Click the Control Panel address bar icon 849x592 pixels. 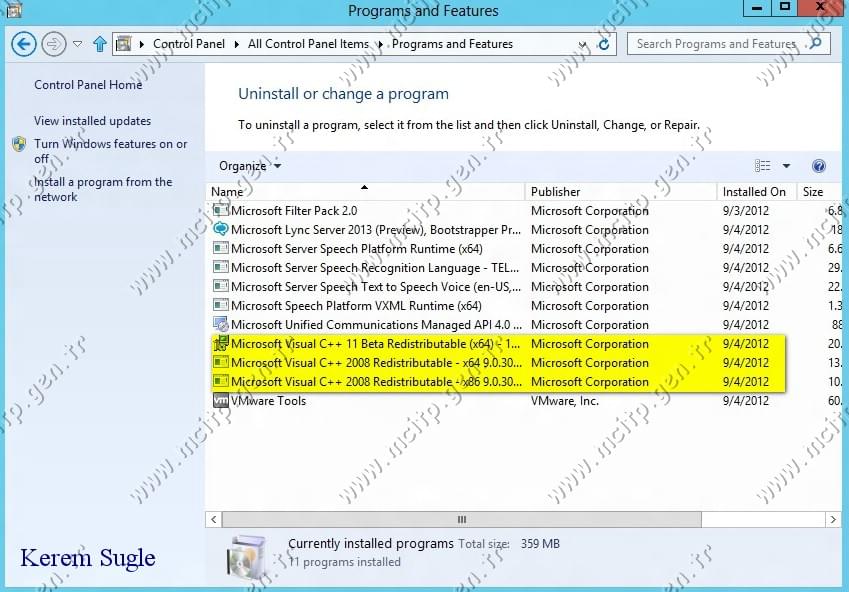[x=124, y=44]
